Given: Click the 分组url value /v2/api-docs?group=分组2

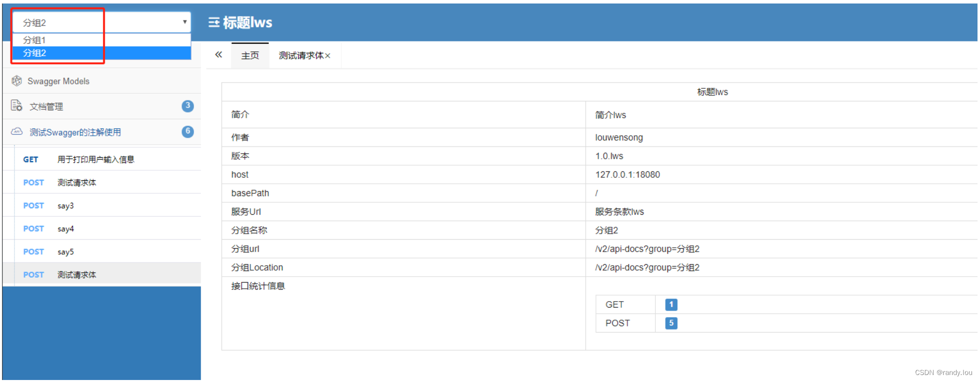Looking at the screenshot, I should point(647,249).
